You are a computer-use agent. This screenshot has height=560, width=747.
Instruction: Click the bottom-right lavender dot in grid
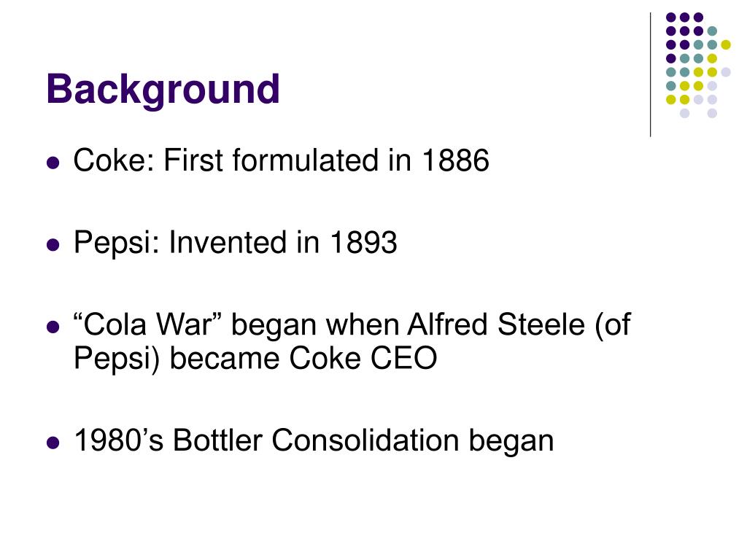[x=712, y=113]
